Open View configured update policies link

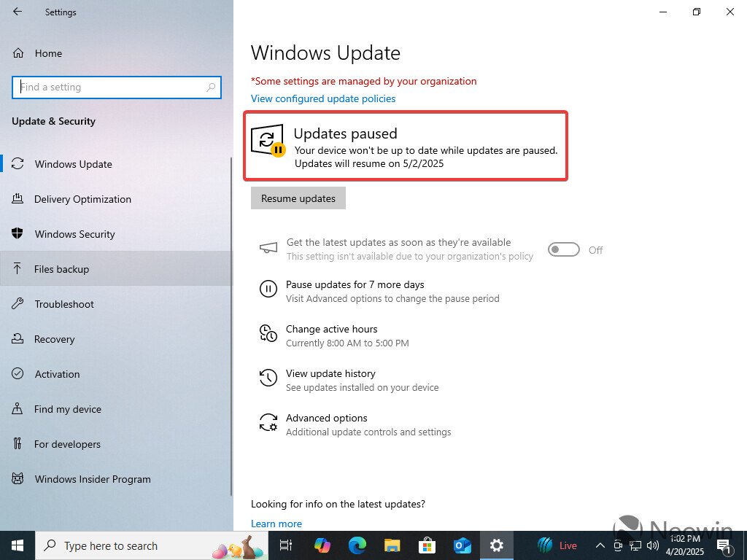coord(322,98)
